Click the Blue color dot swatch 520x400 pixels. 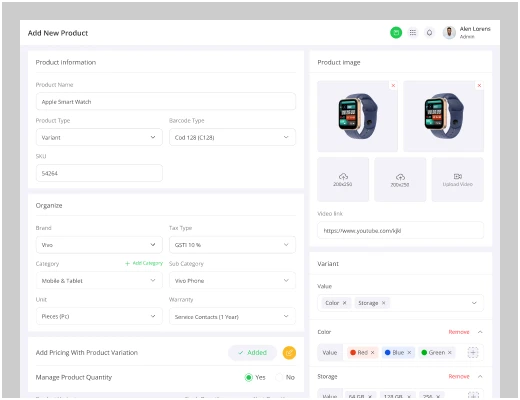tap(388, 353)
